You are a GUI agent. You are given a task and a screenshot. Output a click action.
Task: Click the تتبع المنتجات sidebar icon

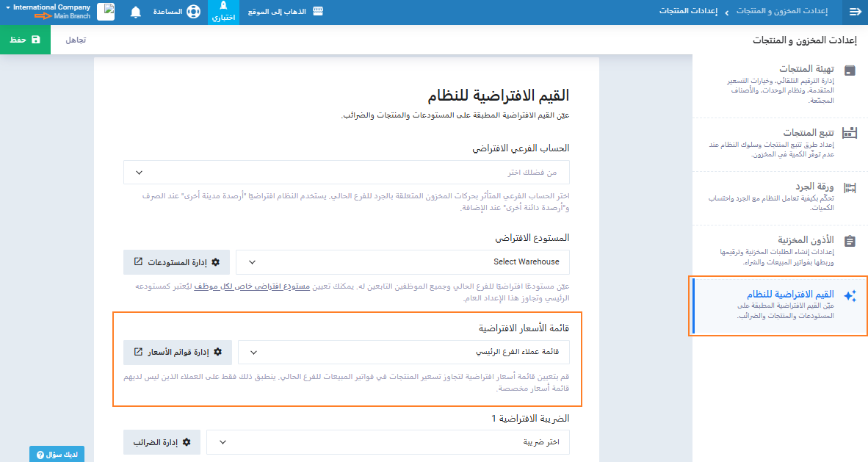[850, 134]
